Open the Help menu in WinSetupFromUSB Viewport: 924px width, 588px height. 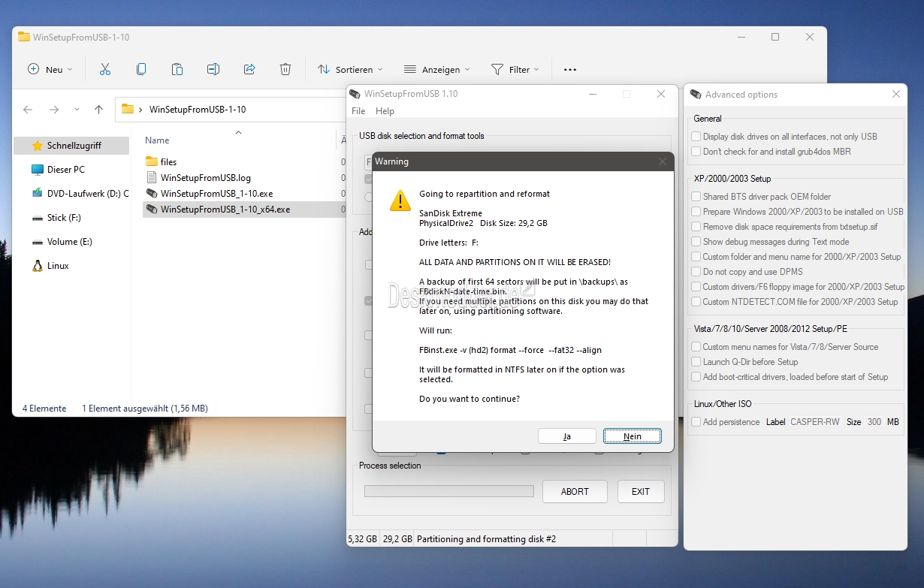pos(385,111)
